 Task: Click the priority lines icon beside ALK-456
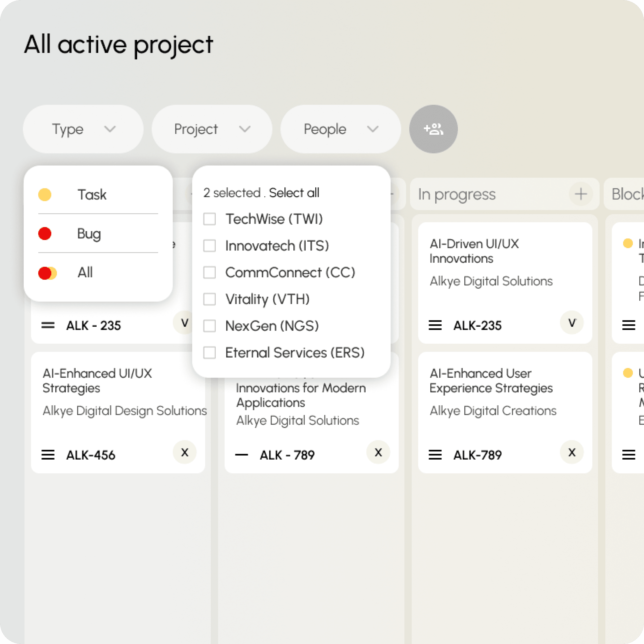point(48,455)
